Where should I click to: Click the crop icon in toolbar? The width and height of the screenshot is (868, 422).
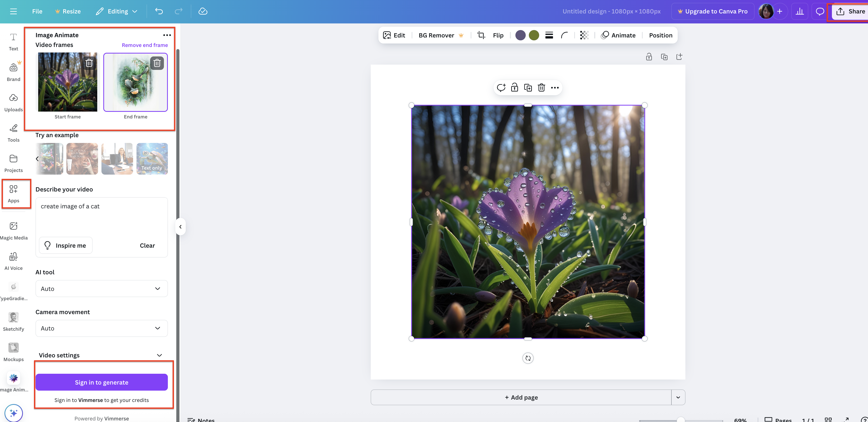(x=481, y=35)
